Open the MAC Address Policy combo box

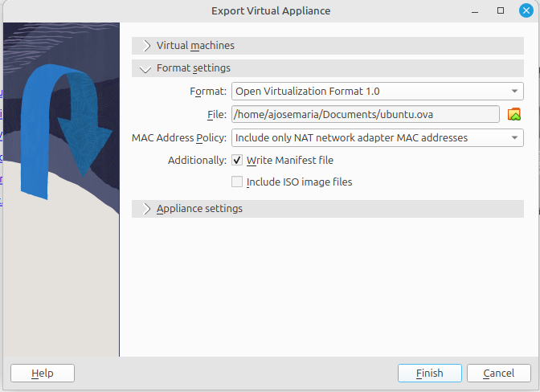click(x=377, y=137)
